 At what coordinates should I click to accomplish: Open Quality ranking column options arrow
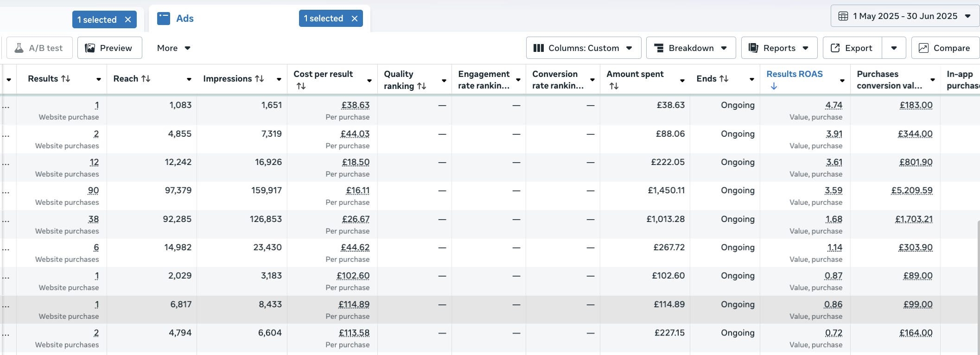click(444, 80)
